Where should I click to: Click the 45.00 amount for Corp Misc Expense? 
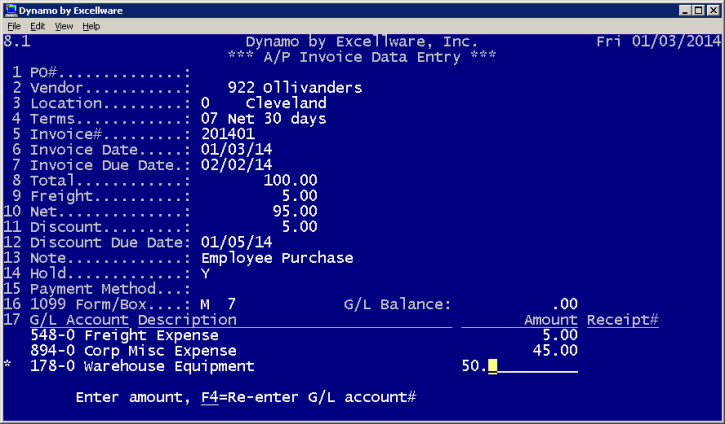[555, 351]
